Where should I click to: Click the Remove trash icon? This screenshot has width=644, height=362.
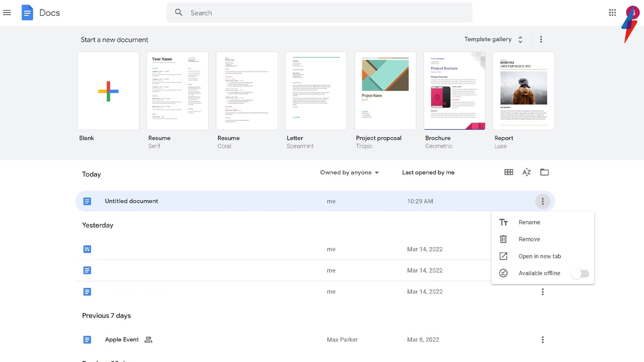[503, 239]
